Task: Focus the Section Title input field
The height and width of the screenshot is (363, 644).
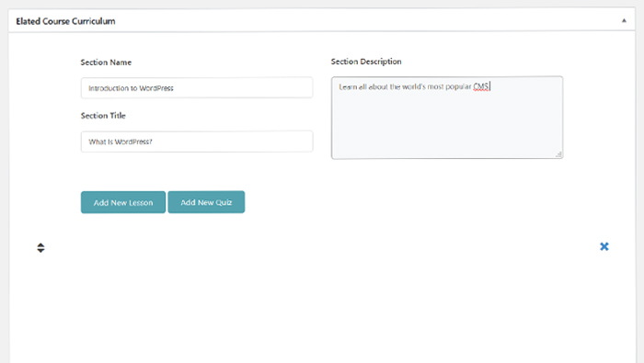Action: [197, 142]
